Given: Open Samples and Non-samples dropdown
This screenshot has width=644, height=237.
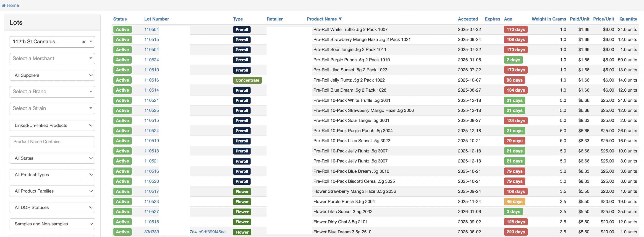Looking at the screenshot, I should (52, 224).
